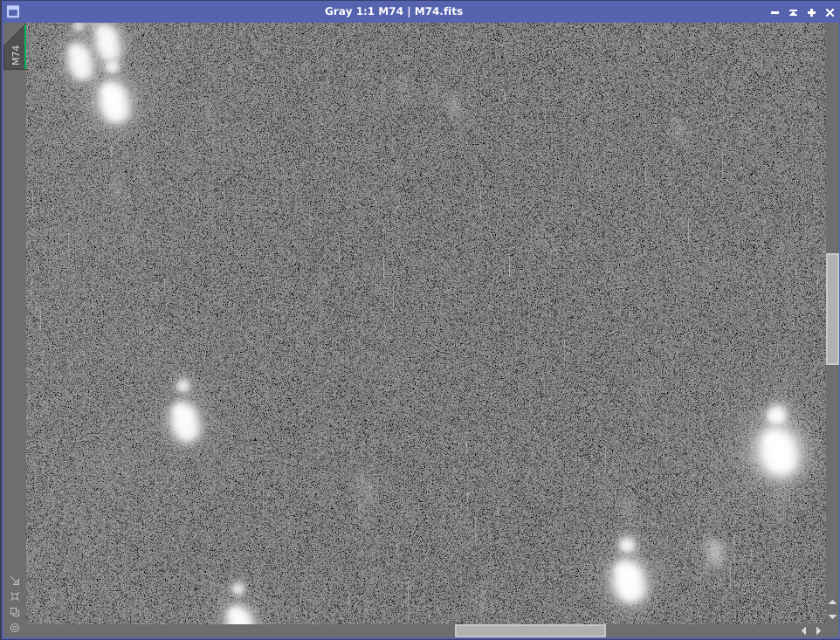Iconize the M74 window with minus button
Viewport: 840px width, 640px height.
pyautogui.click(x=775, y=12)
